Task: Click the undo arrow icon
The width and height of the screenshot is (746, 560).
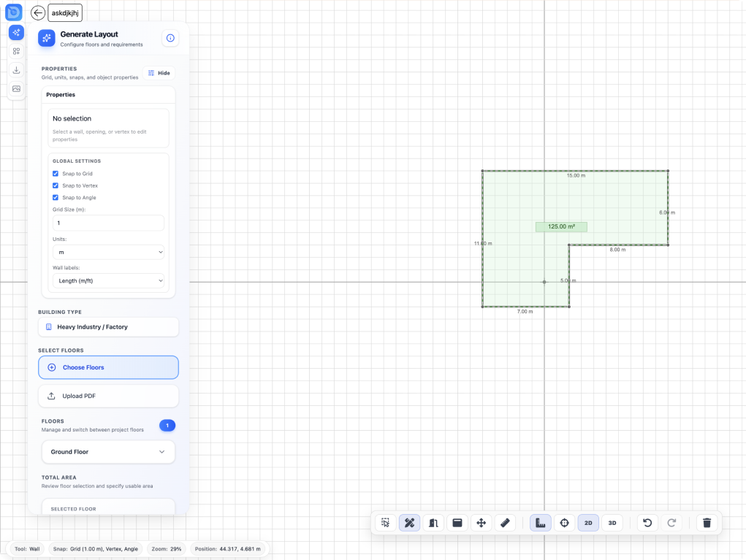Action: [647, 523]
